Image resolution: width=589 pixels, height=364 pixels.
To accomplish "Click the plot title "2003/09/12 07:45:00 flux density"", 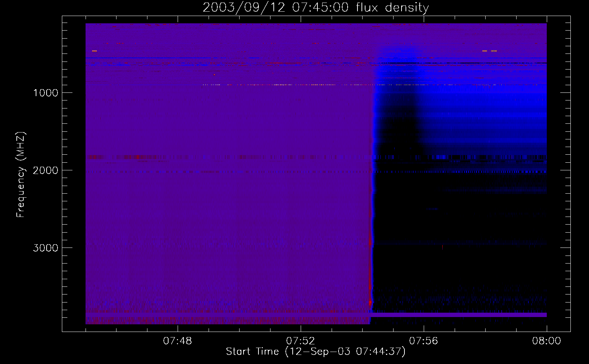I will point(316,7).
